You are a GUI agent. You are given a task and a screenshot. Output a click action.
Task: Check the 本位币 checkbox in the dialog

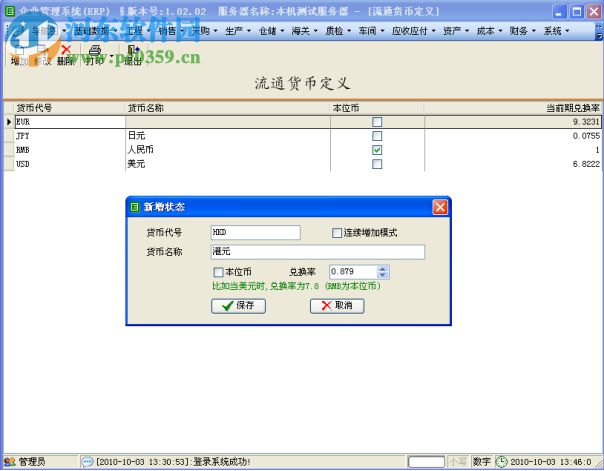[x=218, y=272]
